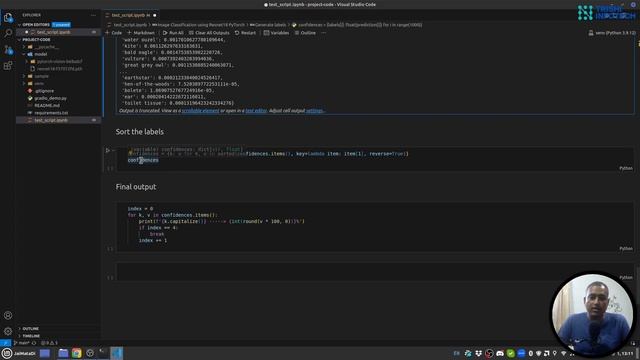This screenshot has width=640, height=360.
Task: Open the .gitignore file
Action: pos(44,91)
